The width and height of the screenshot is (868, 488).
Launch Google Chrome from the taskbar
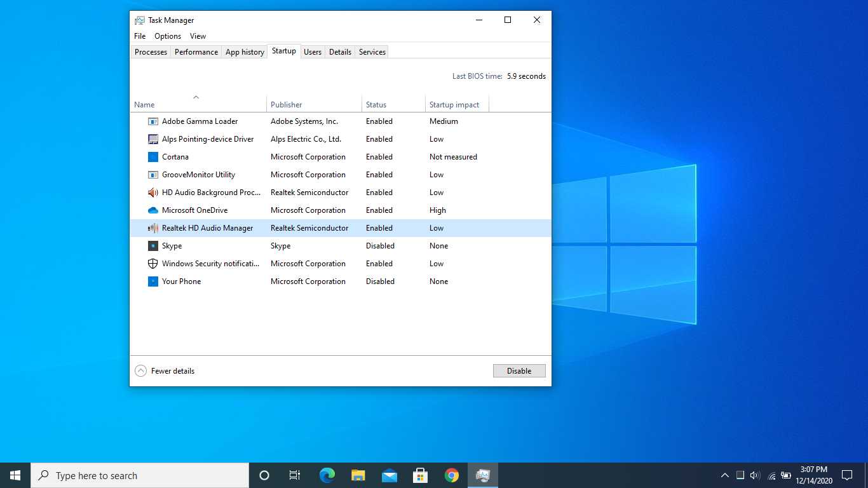[452, 475]
